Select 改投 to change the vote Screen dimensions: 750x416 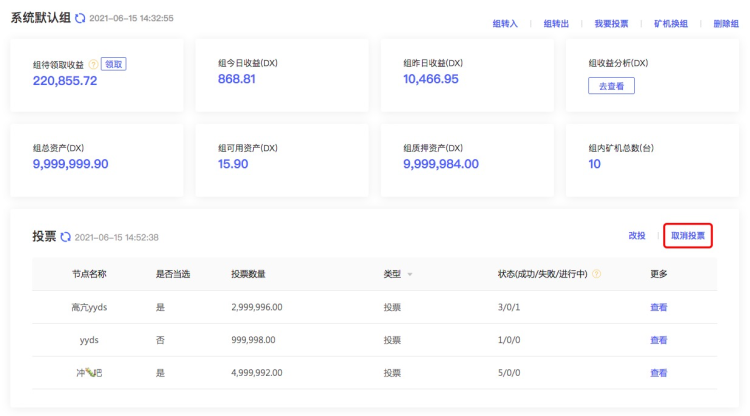tap(637, 236)
